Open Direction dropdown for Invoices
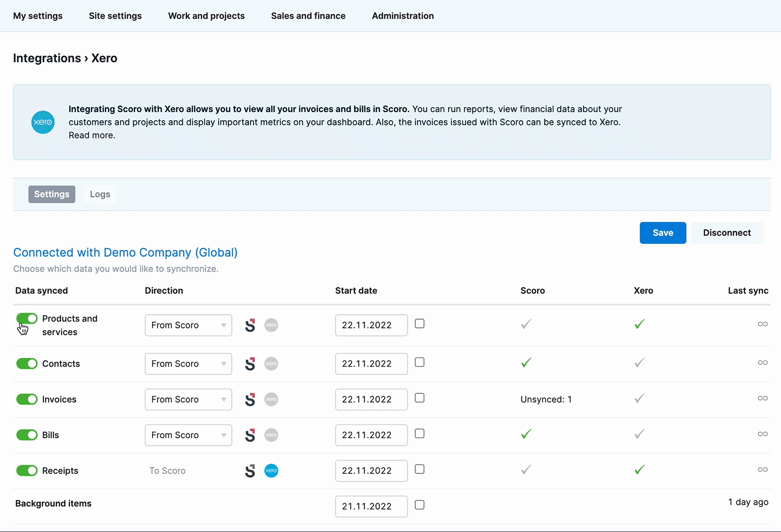Viewport: 781px width, 532px height. (188, 399)
